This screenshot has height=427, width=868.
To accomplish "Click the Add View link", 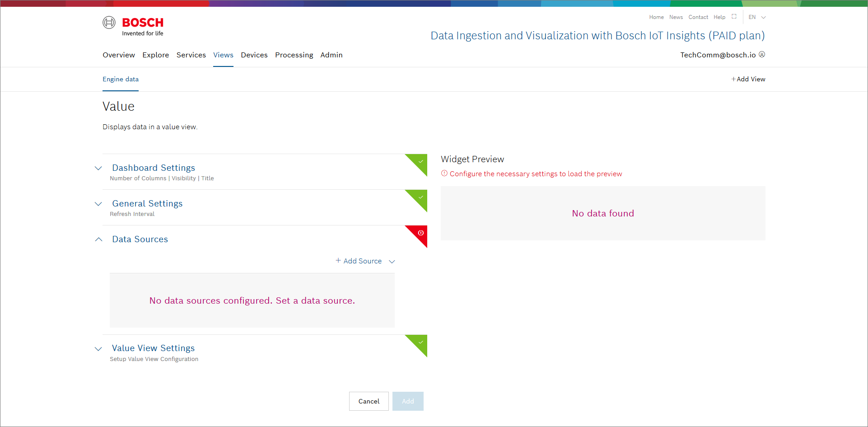I will coord(748,79).
